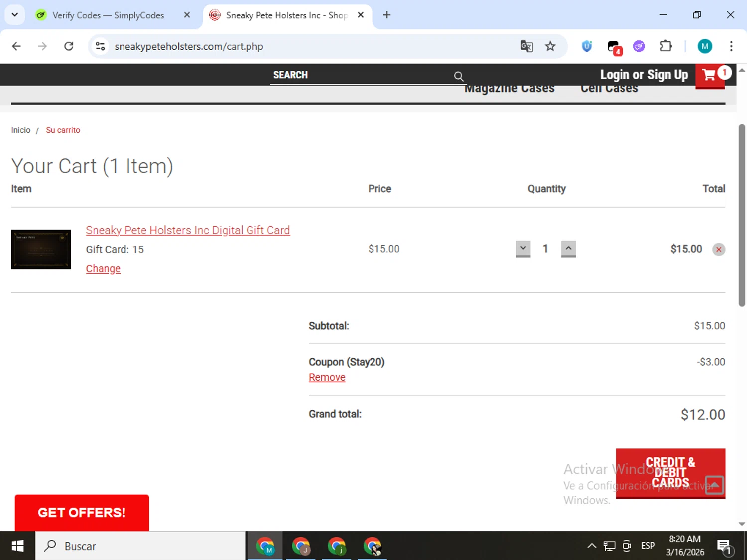Click the Credit & Debit Cards button

pos(670,473)
